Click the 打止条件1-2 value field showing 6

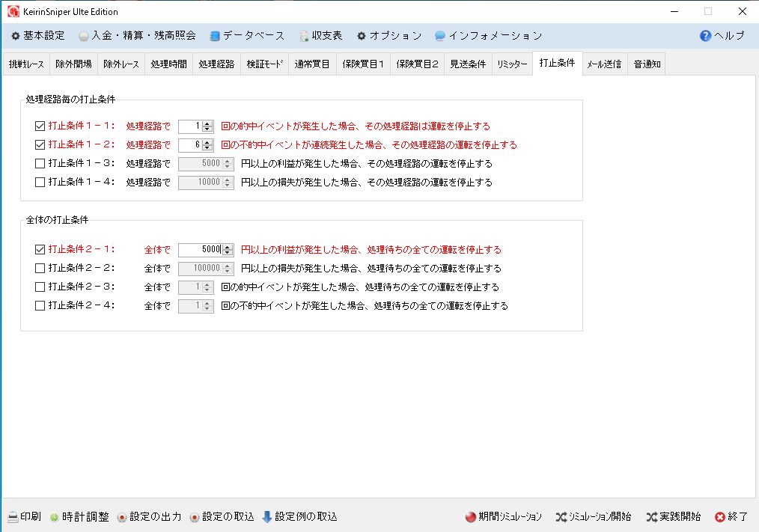[x=190, y=144]
